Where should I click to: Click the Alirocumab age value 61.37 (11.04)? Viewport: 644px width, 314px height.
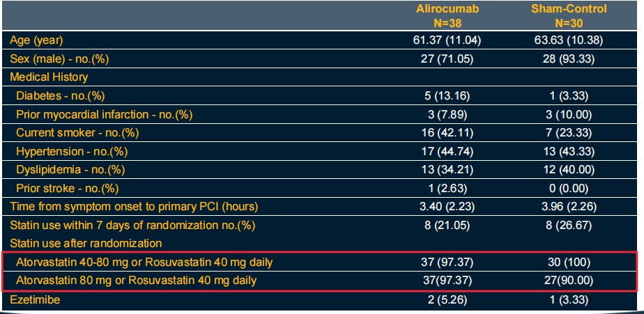(x=447, y=40)
